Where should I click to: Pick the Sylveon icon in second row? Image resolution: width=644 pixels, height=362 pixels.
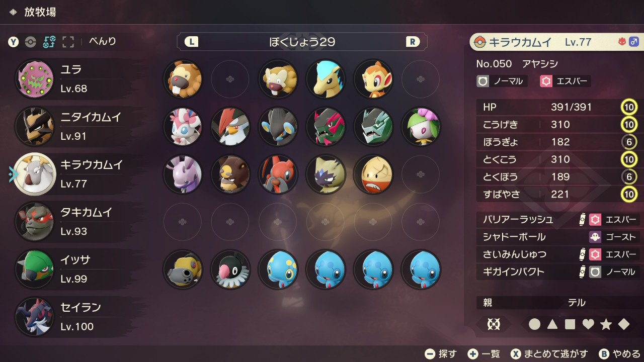tap(183, 127)
